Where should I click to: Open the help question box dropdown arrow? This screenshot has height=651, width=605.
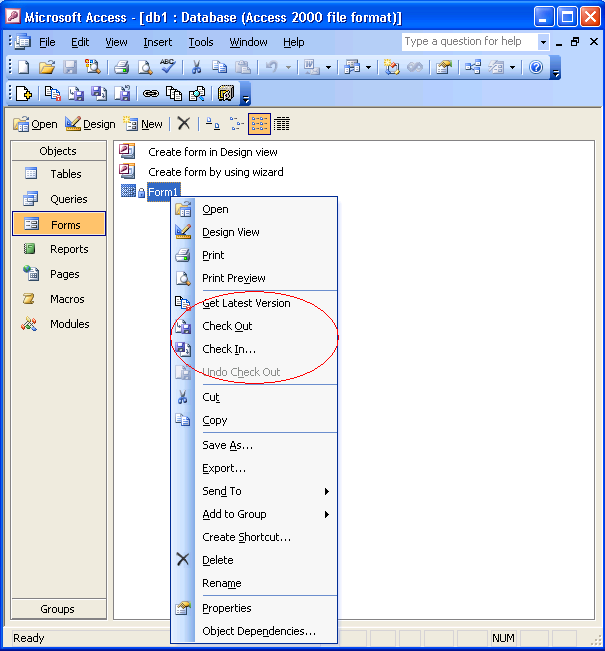click(x=543, y=42)
